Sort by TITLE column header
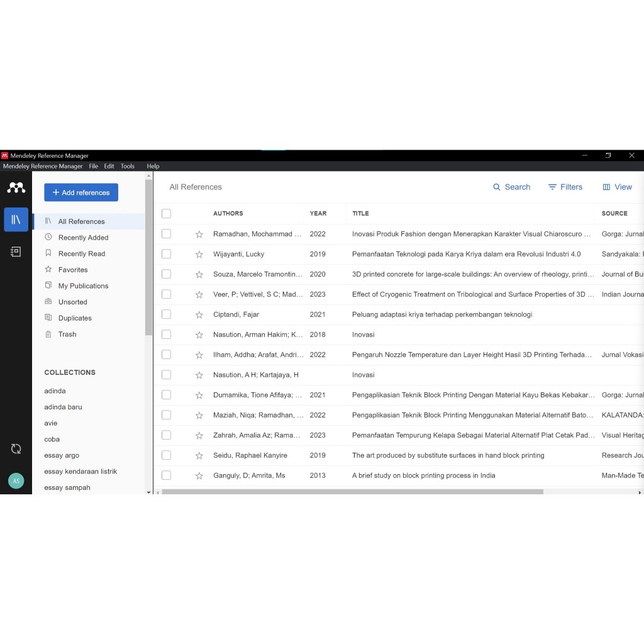 point(360,214)
